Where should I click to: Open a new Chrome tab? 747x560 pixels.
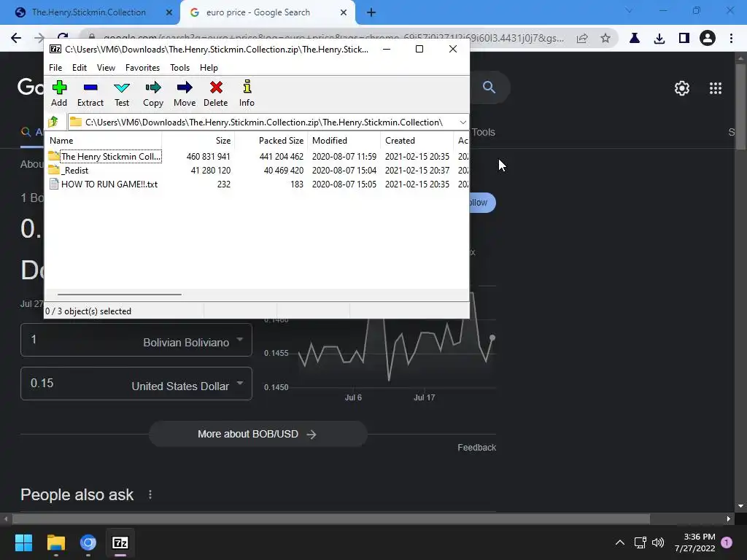[x=371, y=12]
